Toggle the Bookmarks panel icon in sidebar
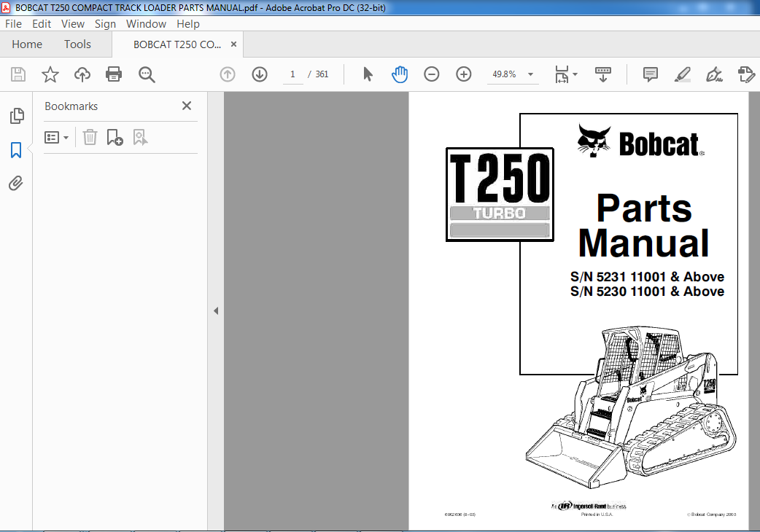The height and width of the screenshot is (532, 760). click(16, 150)
